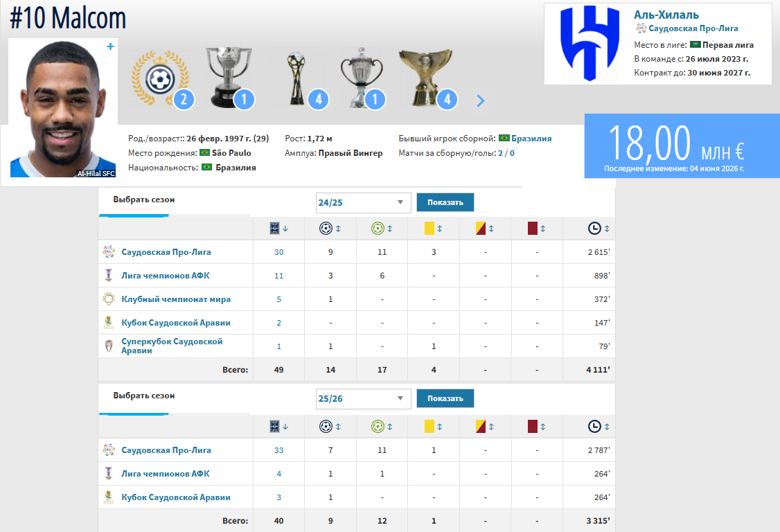Open Лига чемпионов АФК in 25/26 table
The height and width of the screenshot is (532, 780).
pos(165,474)
